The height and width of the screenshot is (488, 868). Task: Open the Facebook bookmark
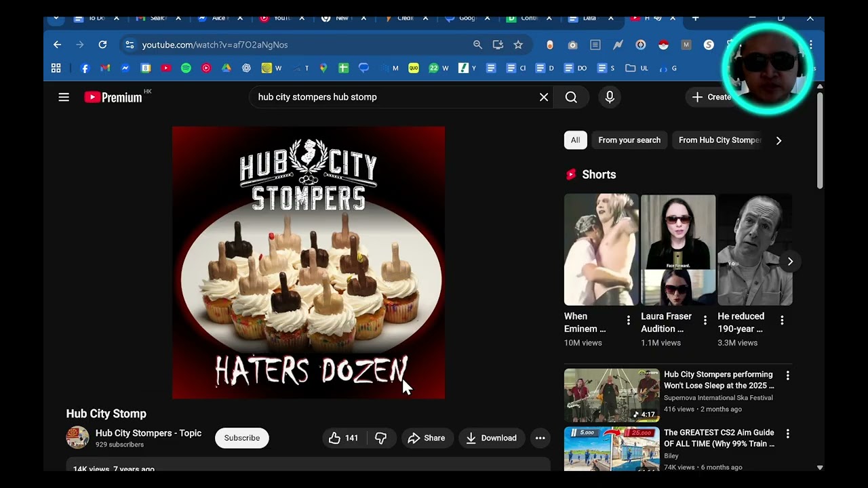pyautogui.click(x=85, y=68)
